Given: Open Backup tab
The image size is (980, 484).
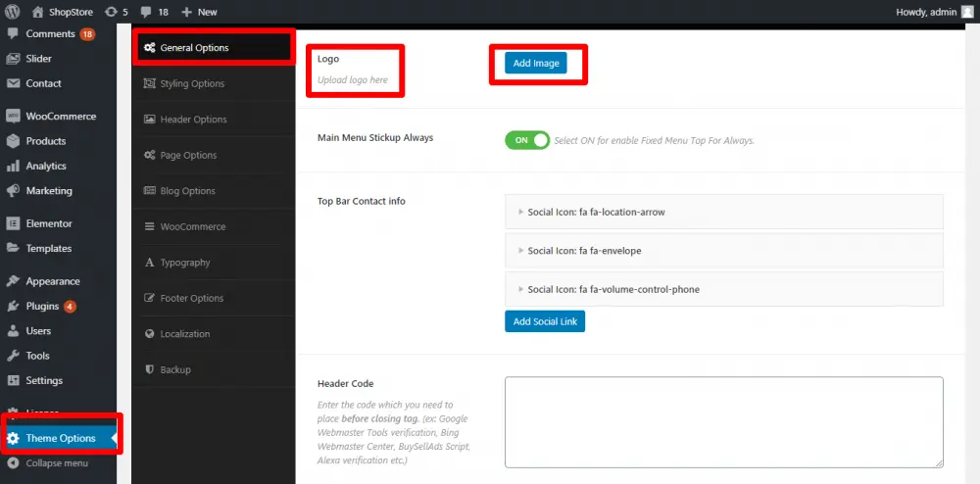Looking at the screenshot, I should tap(213, 369).
